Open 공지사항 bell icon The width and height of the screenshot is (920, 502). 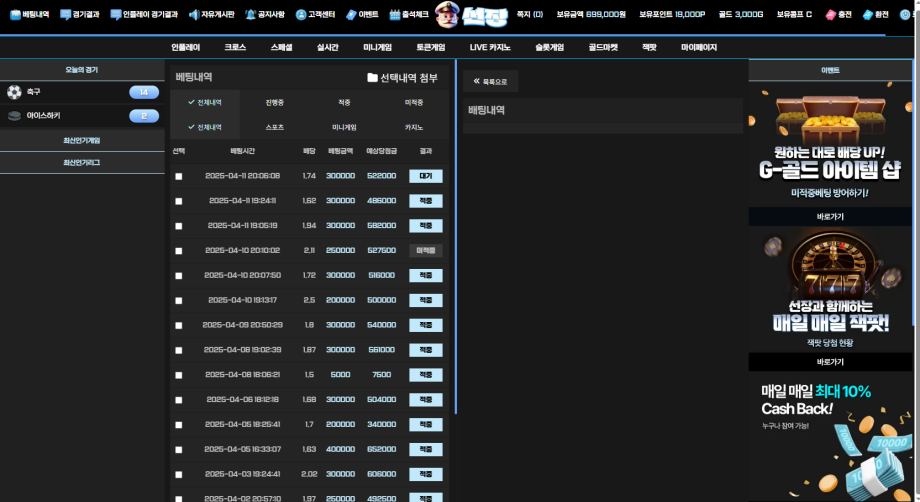(x=251, y=14)
